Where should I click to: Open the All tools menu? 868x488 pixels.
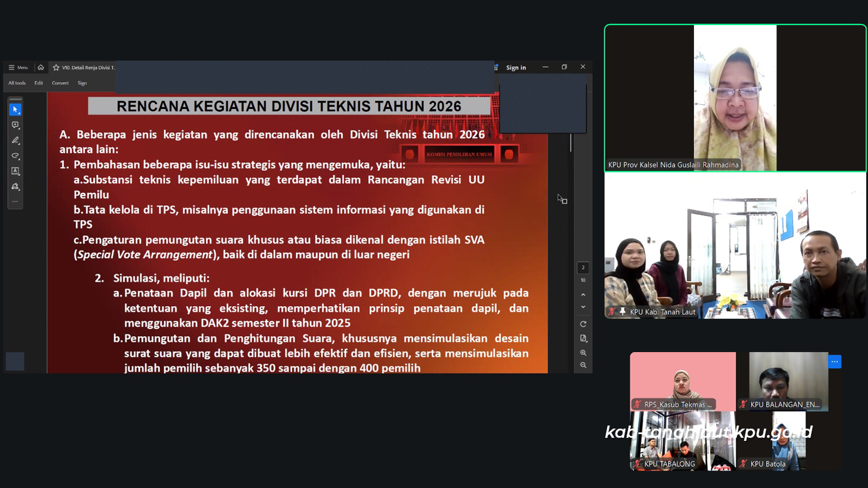click(x=17, y=83)
